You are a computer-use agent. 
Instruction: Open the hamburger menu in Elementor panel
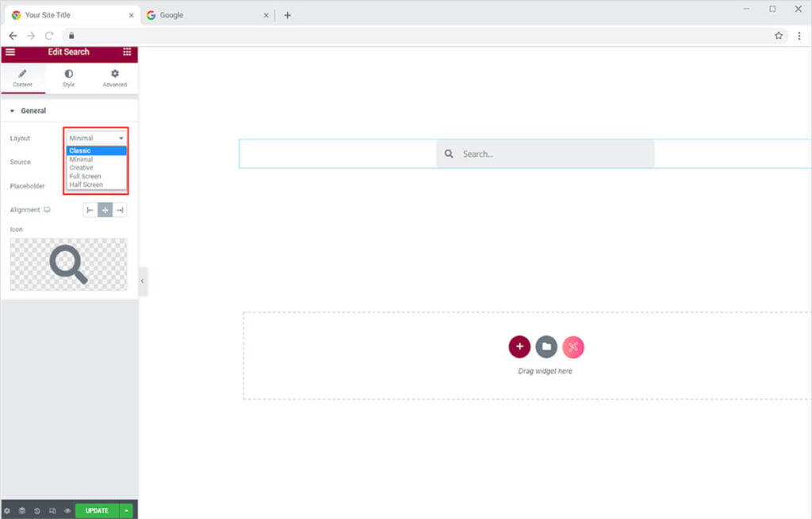[10, 52]
